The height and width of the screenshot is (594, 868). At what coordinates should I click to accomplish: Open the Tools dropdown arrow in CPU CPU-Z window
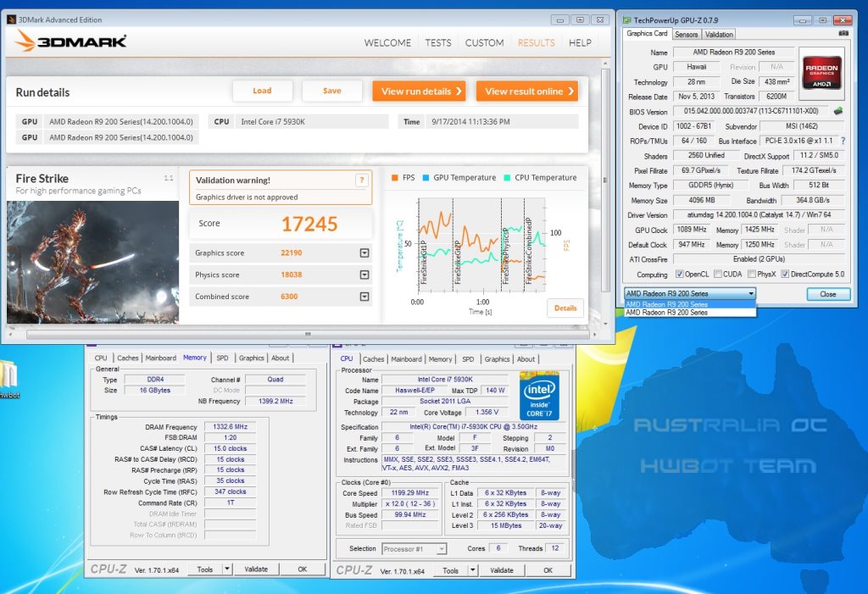tap(473, 570)
